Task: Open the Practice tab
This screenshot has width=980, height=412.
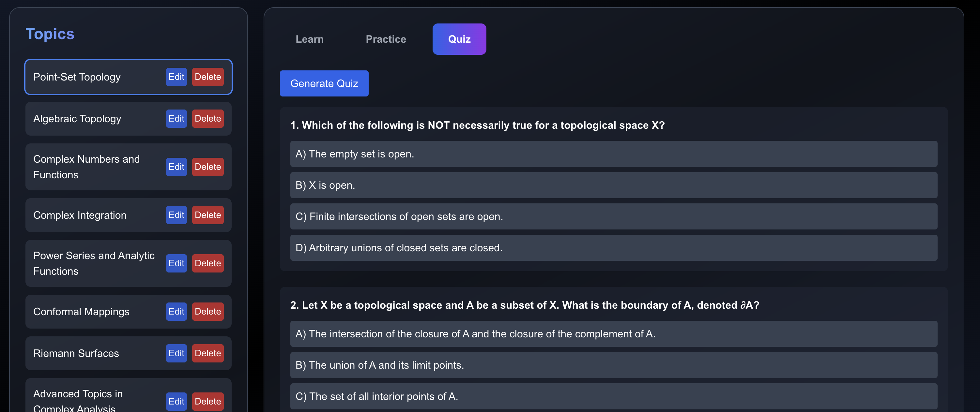Action: (386, 39)
